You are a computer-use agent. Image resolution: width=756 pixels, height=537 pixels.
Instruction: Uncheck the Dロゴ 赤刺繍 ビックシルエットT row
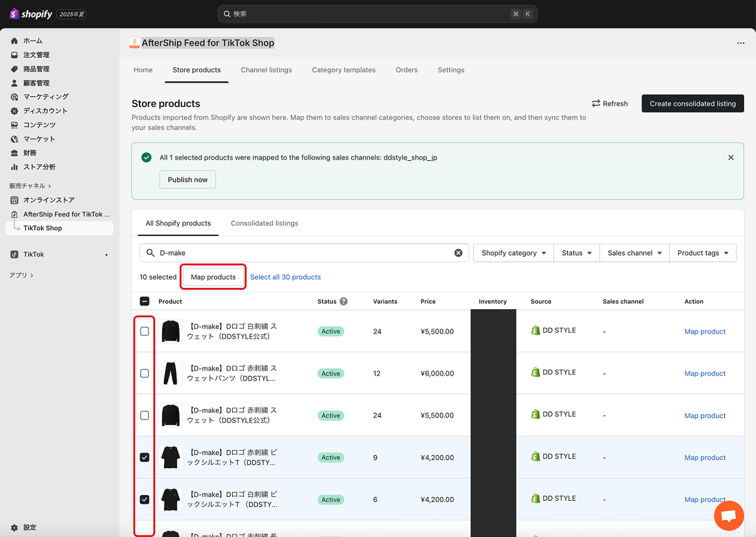coord(145,458)
